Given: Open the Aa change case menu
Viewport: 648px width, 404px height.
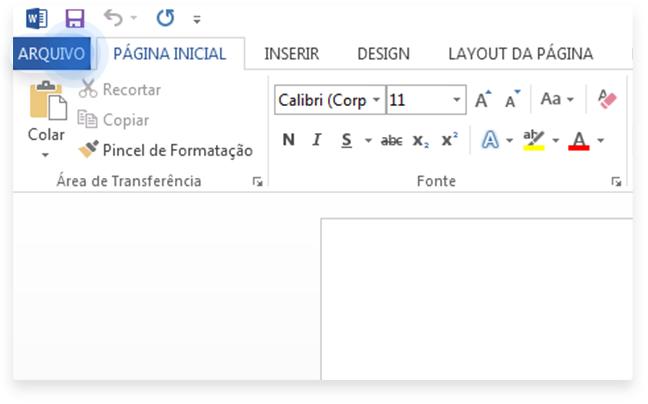Looking at the screenshot, I should point(557,99).
